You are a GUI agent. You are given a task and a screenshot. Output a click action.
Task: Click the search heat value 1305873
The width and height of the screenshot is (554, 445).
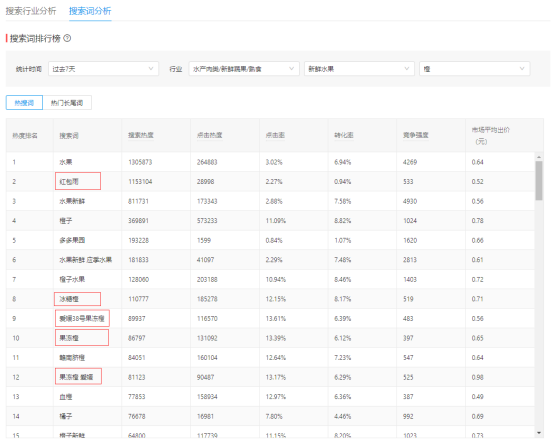coord(140,162)
